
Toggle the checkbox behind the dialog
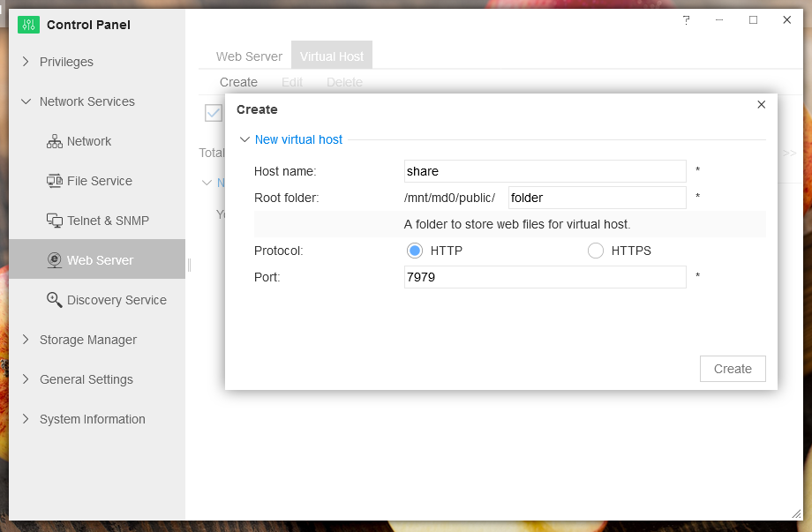213,113
